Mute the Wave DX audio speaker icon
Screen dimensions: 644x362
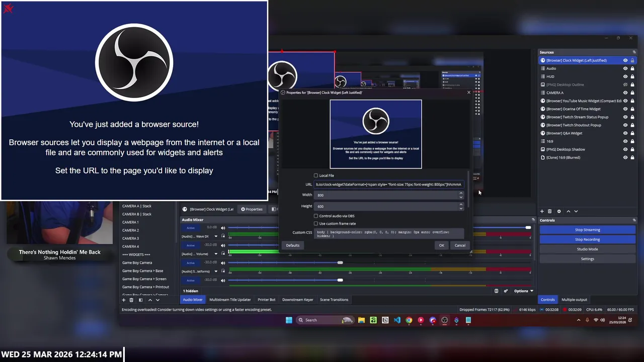(223, 228)
